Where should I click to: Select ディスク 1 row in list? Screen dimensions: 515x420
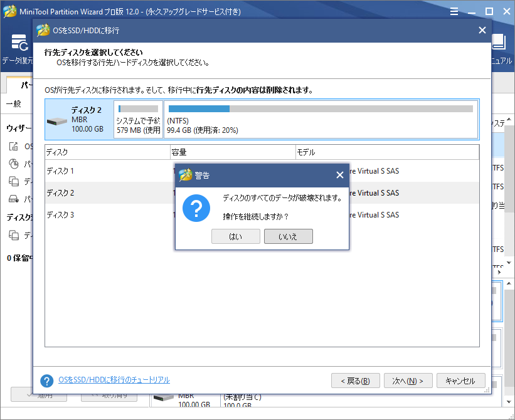107,171
